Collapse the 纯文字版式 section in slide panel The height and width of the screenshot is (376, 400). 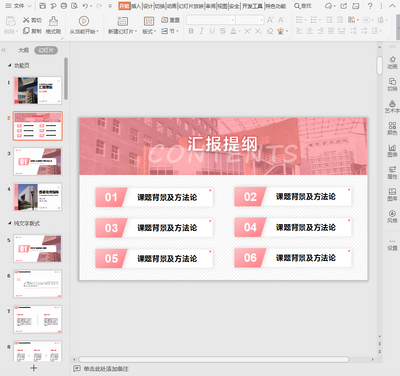[9, 223]
